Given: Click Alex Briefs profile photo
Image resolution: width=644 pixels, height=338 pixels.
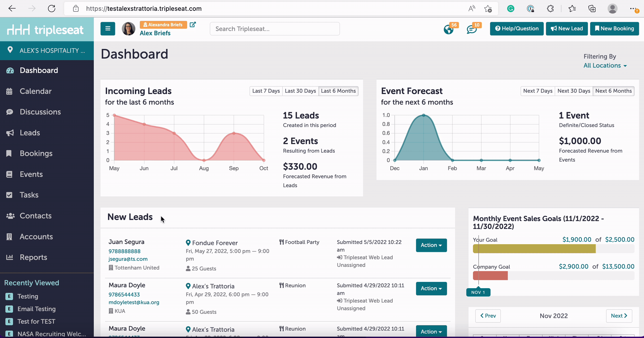Looking at the screenshot, I should (x=129, y=29).
